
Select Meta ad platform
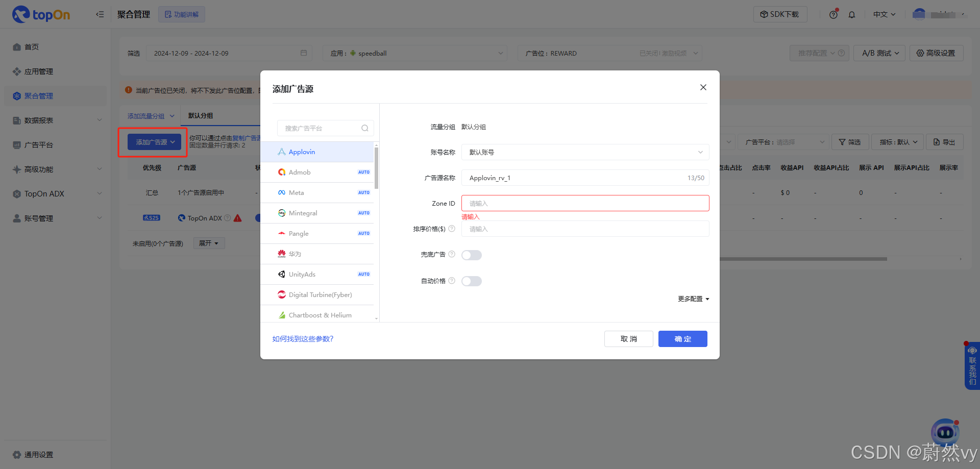pos(317,193)
